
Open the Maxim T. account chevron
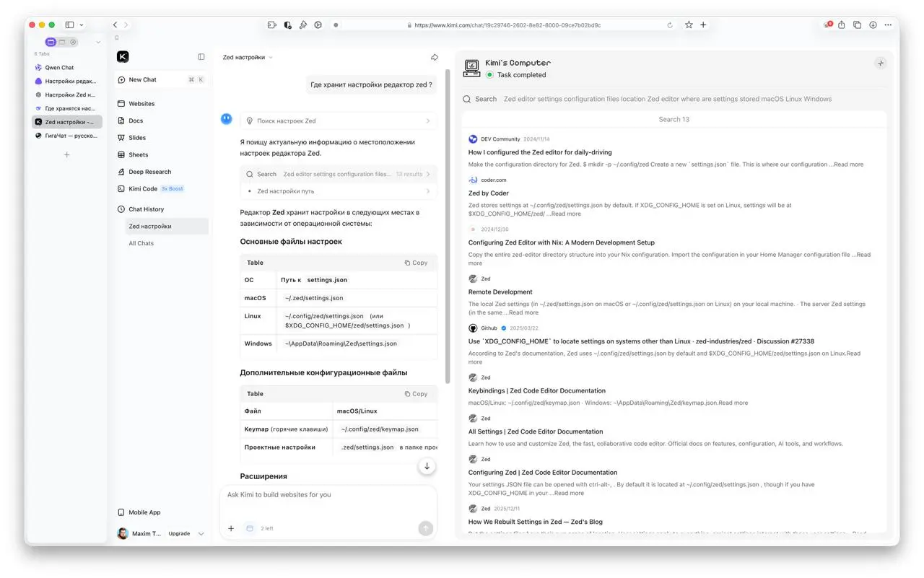click(x=201, y=533)
